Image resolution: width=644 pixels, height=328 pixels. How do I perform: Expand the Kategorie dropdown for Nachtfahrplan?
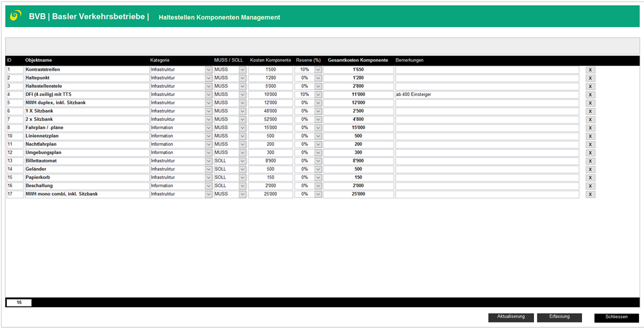pyautogui.click(x=209, y=144)
